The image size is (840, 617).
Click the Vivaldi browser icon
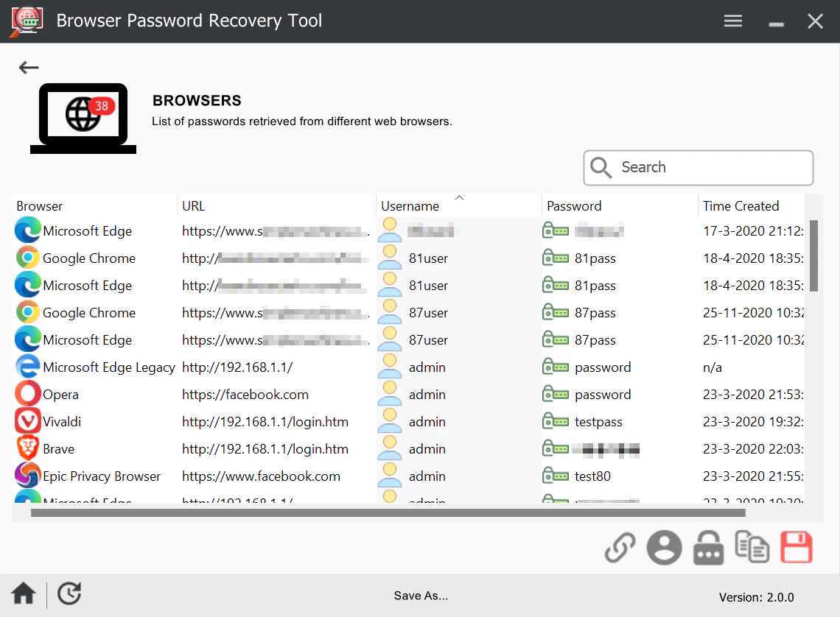point(28,421)
